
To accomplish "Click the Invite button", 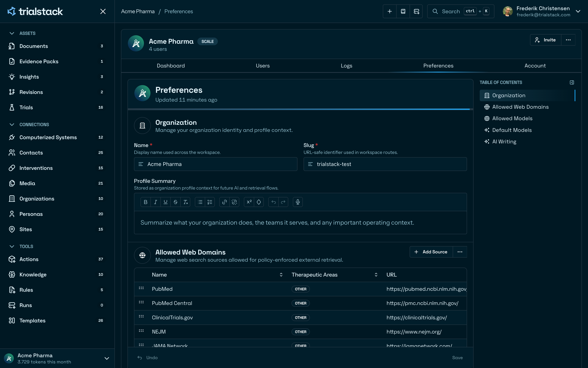I will 546,40.
